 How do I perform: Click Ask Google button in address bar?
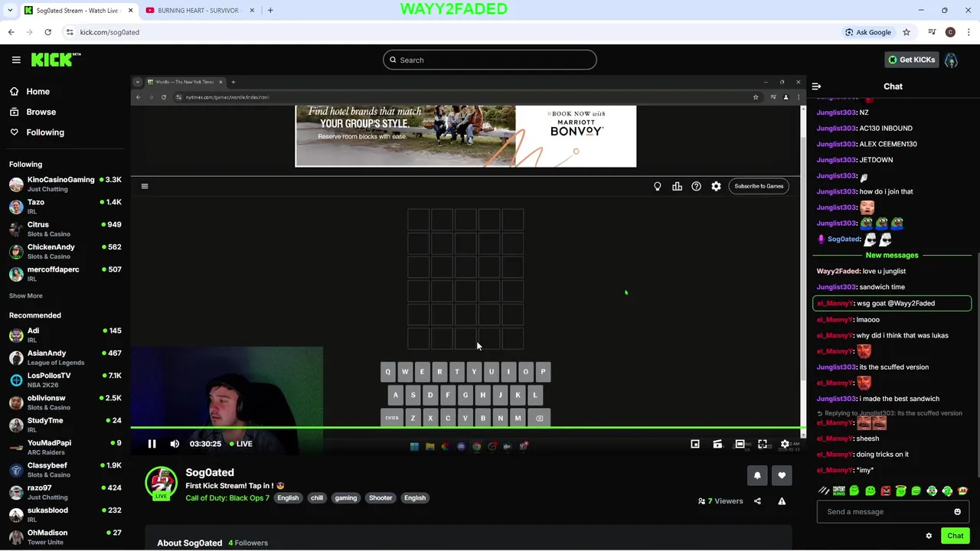868,32
